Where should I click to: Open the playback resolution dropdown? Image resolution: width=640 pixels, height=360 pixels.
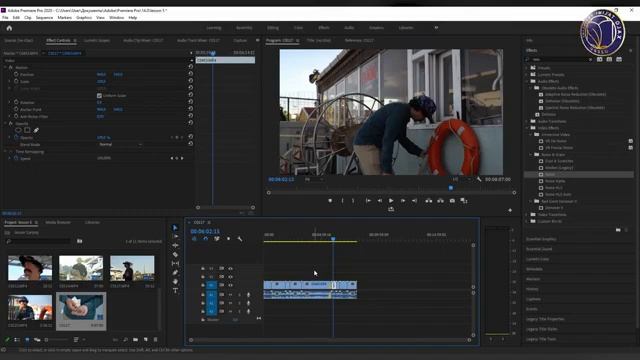point(461,179)
